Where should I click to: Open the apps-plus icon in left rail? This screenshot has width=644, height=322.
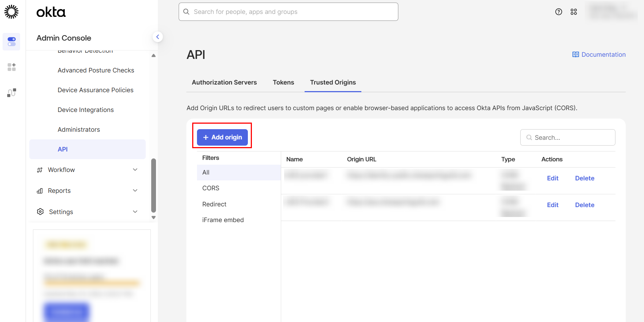[x=11, y=67]
